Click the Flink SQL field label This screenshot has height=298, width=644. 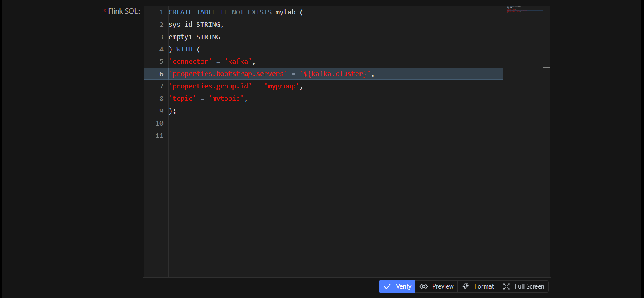[x=124, y=11]
